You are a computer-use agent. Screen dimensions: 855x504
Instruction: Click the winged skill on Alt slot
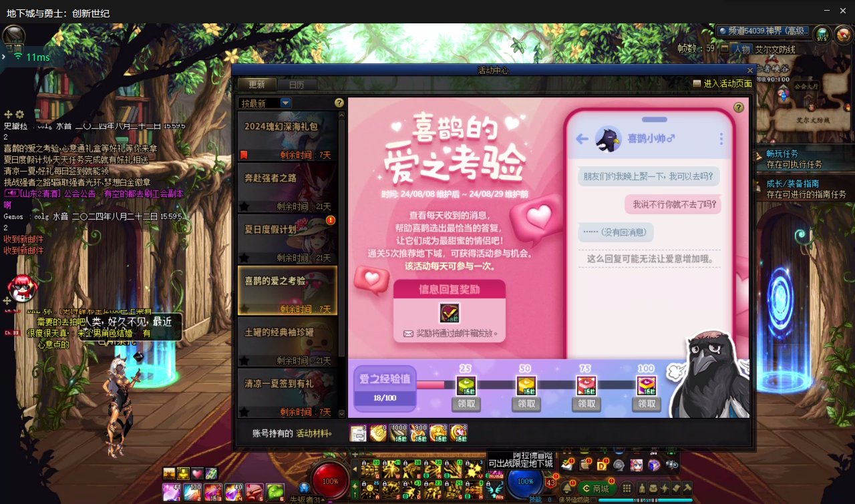tap(494, 490)
